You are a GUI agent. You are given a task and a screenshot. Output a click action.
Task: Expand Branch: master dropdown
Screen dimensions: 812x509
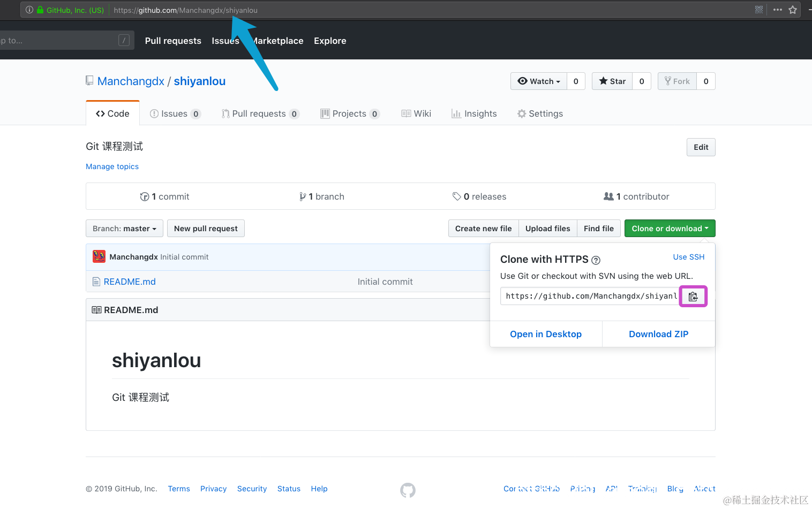[124, 229]
